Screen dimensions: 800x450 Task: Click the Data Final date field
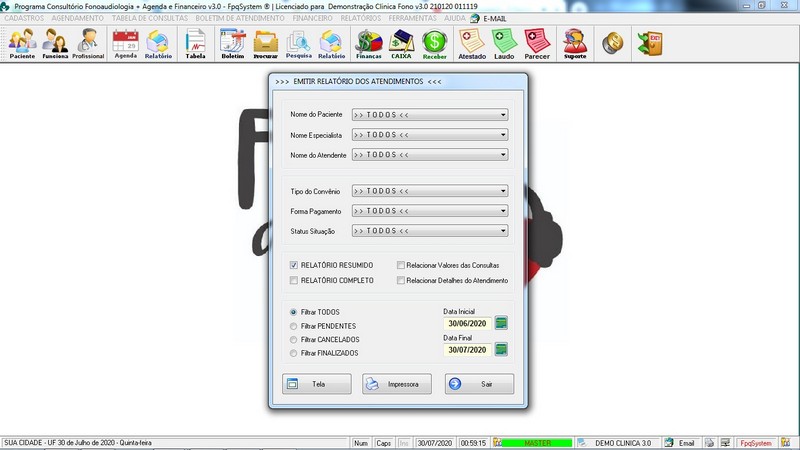click(467, 350)
